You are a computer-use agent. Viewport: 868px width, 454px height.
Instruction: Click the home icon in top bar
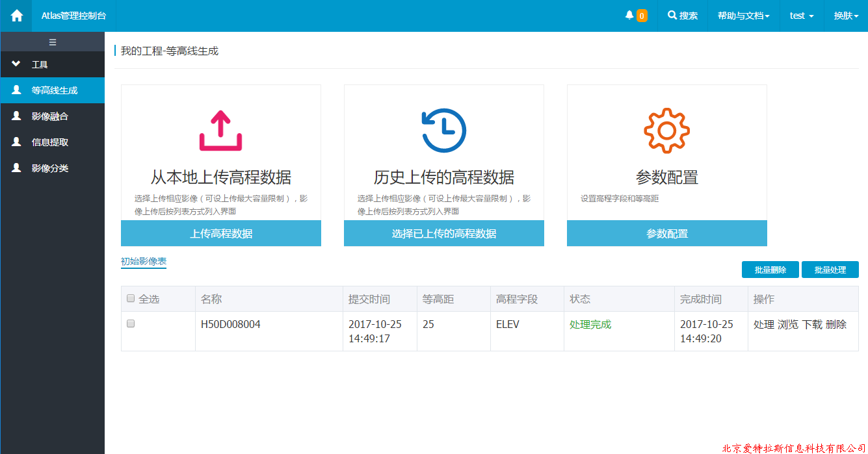click(x=16, y=16)
